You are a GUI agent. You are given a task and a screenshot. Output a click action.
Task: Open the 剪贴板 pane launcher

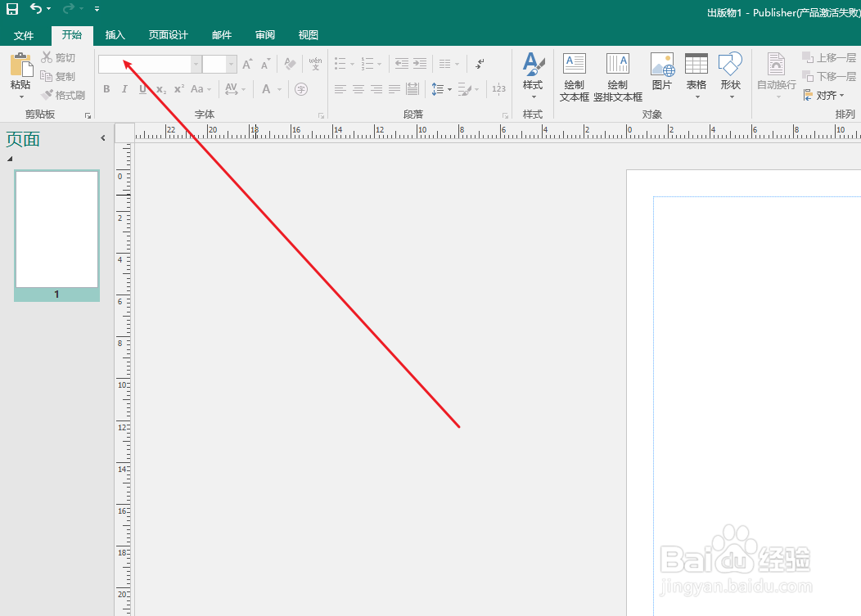click(88, 115)
